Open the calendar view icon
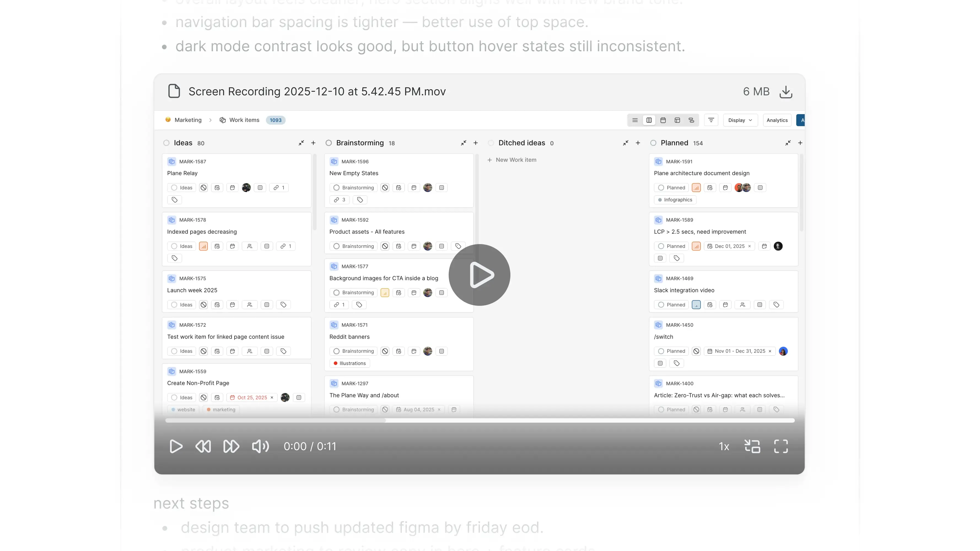Screen dimensions: 980x551 tap(663, 120)
